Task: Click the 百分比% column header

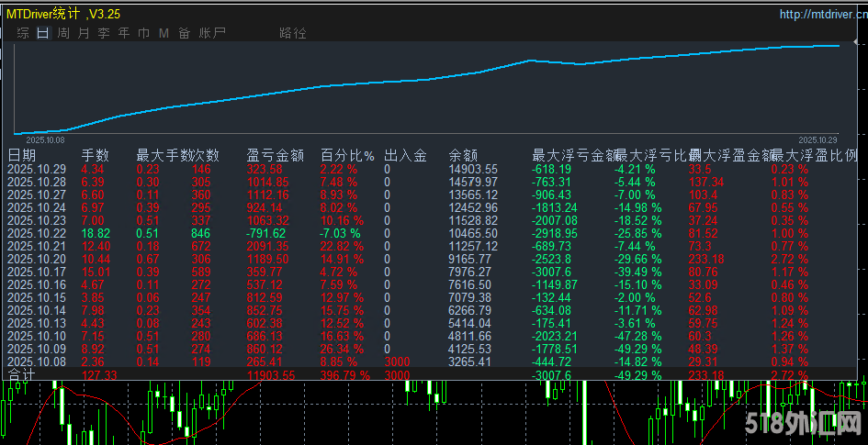Action: tap(347, 156)
